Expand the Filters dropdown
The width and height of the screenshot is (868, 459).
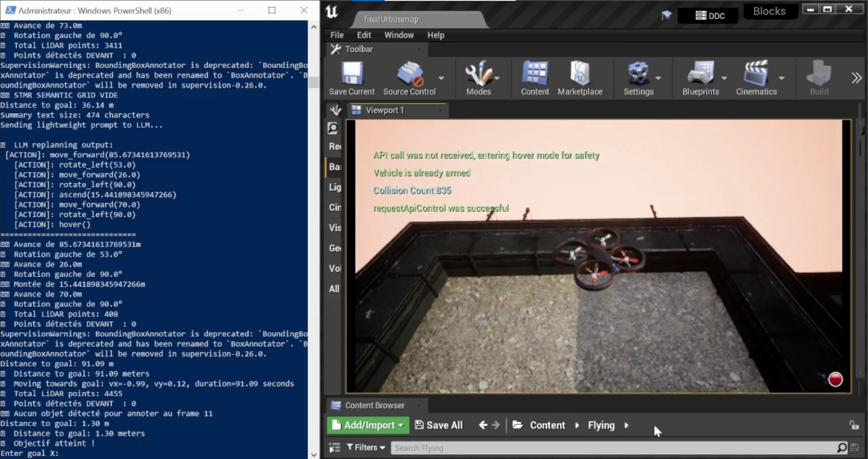click(366, 448)
